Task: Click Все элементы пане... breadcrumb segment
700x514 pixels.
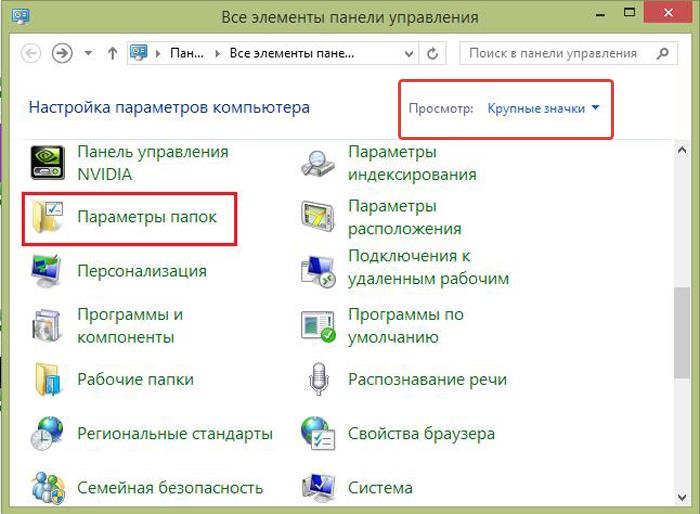Action: click(292, 54)
